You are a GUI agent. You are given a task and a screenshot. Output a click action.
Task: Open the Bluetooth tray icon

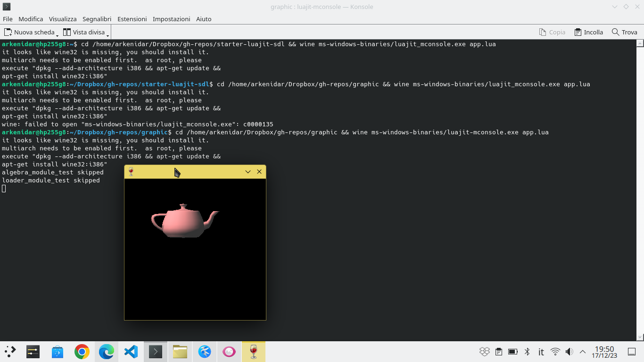[x=527, y=352]
